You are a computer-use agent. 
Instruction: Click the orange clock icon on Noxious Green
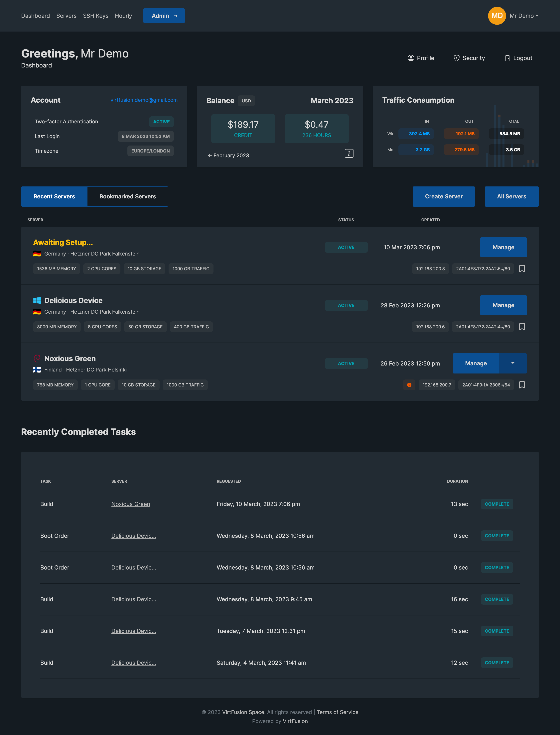(x=409, y=385)
